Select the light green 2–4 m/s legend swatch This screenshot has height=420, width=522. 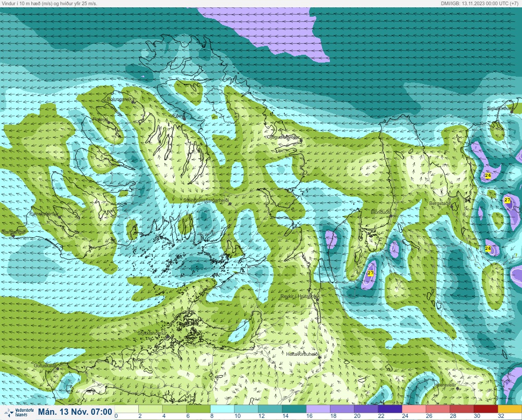click(150, 409)
